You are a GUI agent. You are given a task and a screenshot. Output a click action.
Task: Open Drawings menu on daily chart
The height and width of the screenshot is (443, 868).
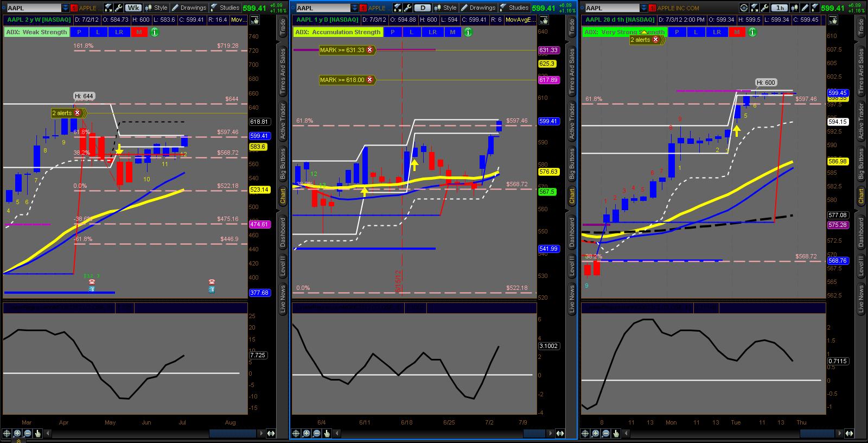478,8
